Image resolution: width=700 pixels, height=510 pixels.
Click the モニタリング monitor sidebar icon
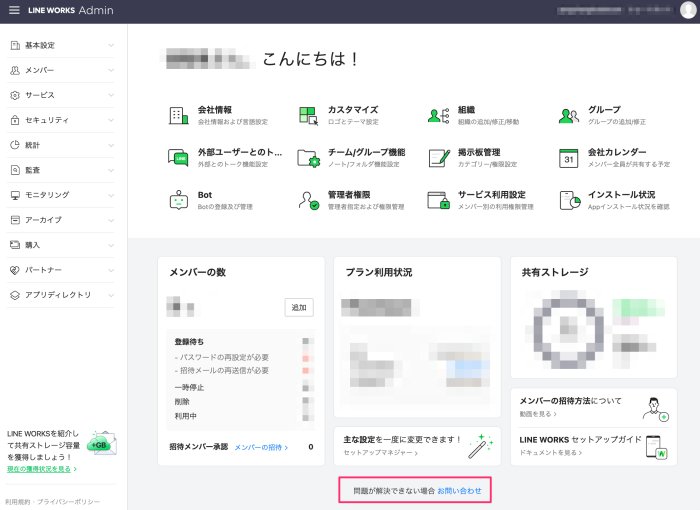pyautogui.click(x=15, y=195)
